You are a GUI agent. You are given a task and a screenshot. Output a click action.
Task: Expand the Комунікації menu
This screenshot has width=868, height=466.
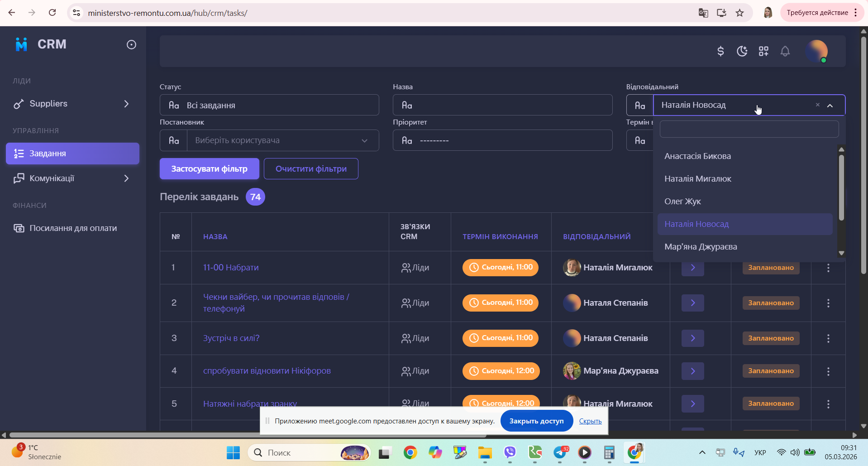(72, 178)
